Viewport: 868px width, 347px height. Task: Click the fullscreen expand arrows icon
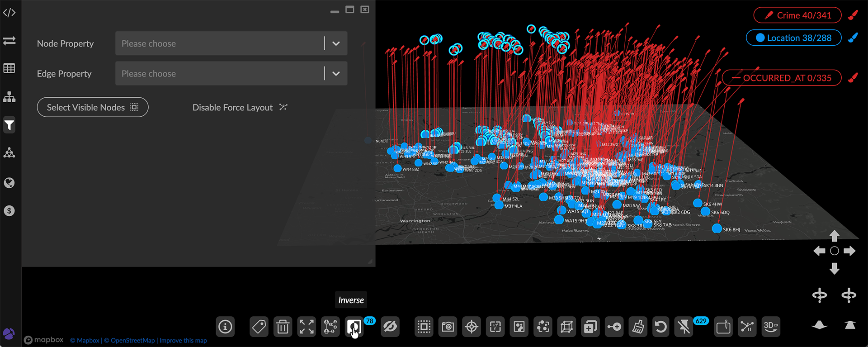[307, 327]
